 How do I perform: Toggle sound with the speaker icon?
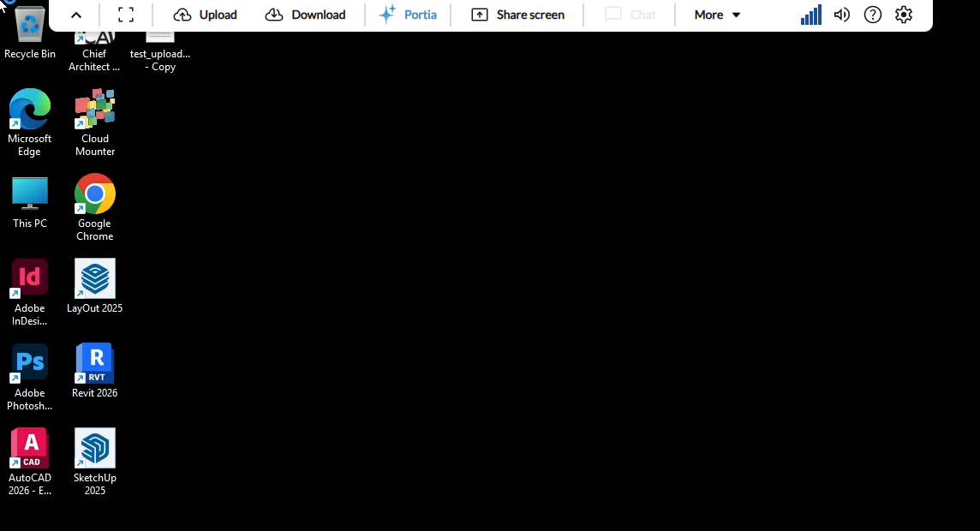coord(842,15)
